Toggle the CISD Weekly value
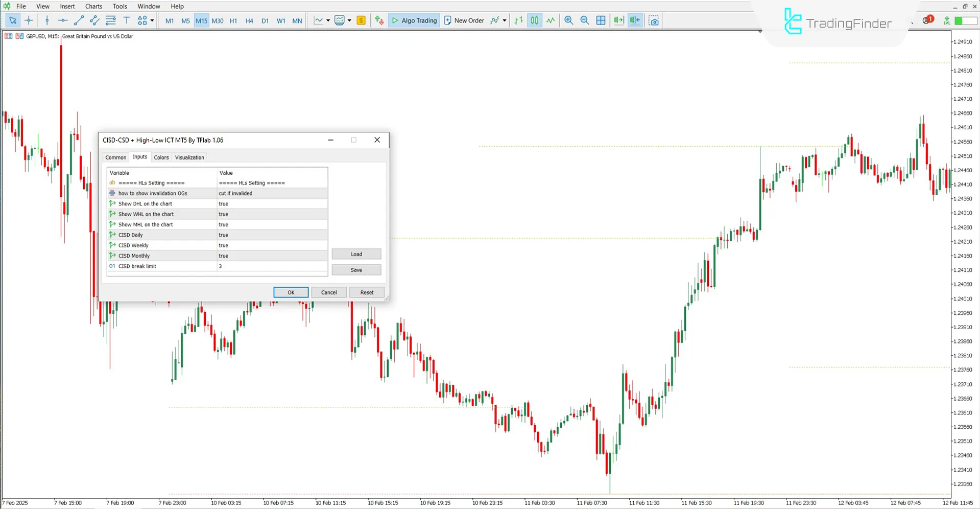 coord(272,245)
